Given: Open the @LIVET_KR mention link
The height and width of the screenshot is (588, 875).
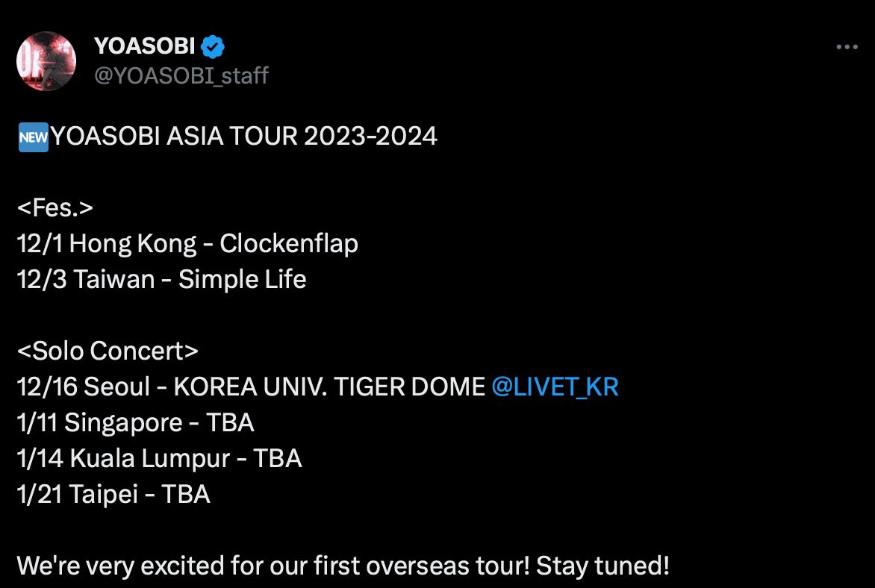Looking at the screenshot, I should (555, 387).
